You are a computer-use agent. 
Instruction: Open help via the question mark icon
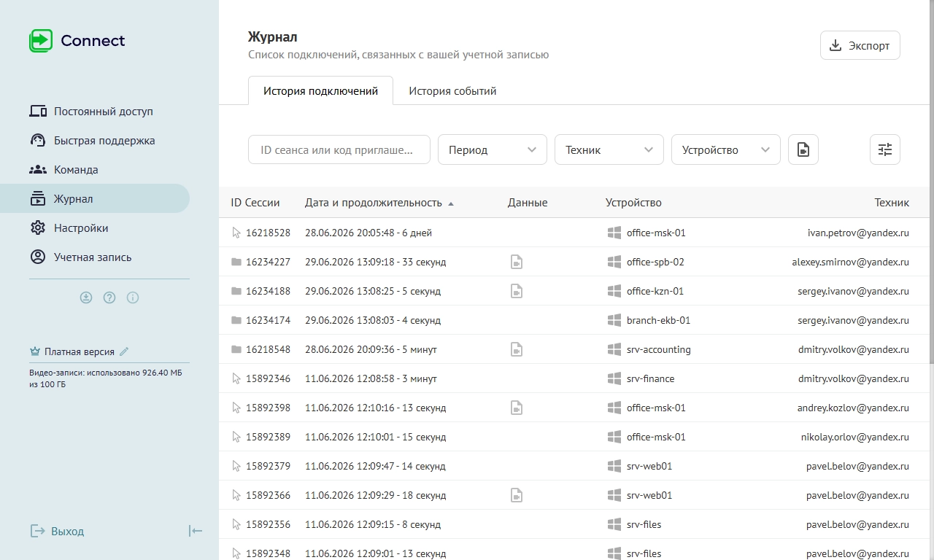point(109,297)
